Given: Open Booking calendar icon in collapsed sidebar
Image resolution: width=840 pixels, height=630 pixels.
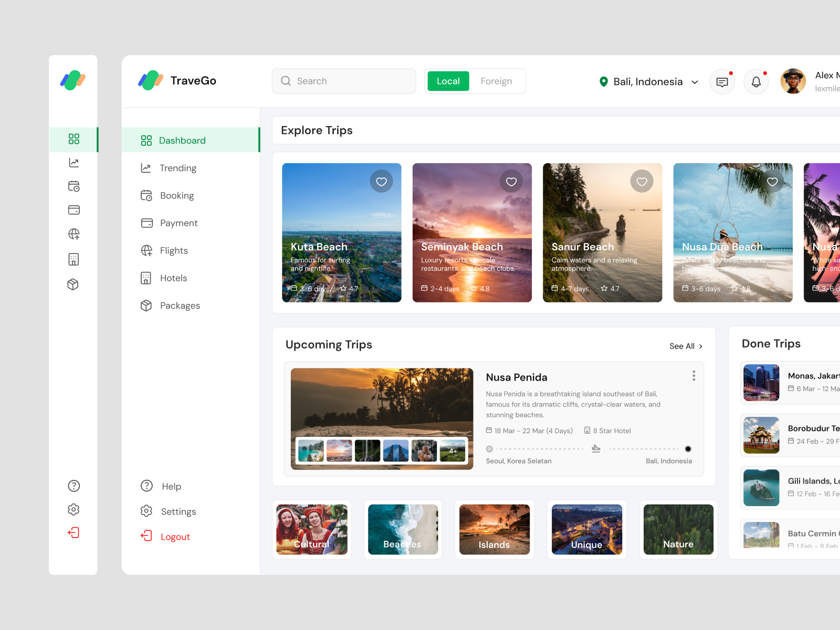Looking at the screenshot, I should click(x=73, y=186).
